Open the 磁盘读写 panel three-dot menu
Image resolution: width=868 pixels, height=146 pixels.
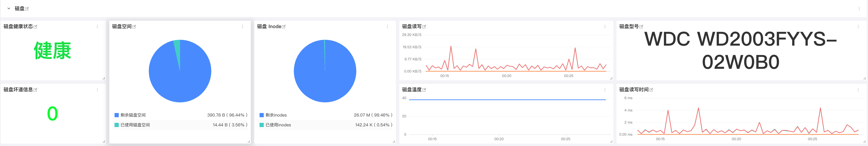(605, 26)
